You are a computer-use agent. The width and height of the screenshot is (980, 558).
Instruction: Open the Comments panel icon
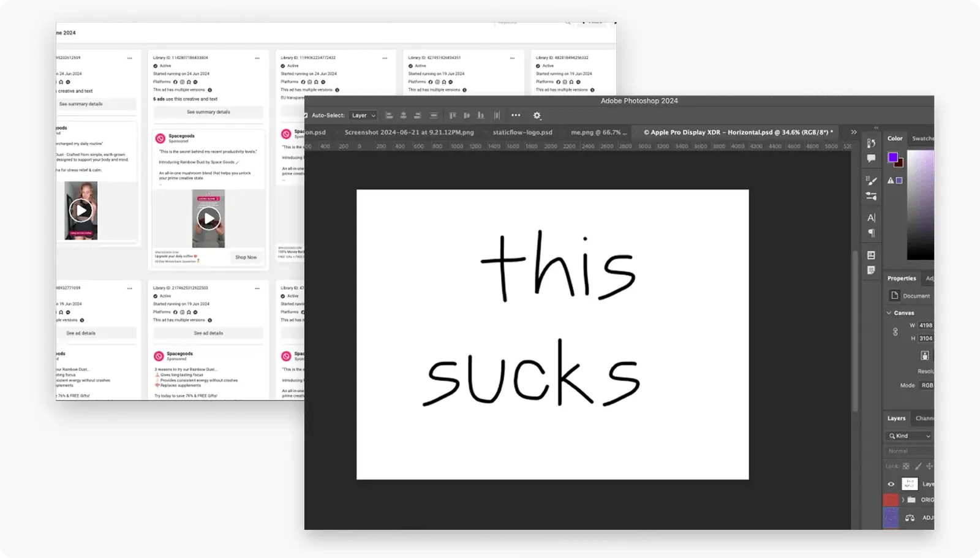871,159
